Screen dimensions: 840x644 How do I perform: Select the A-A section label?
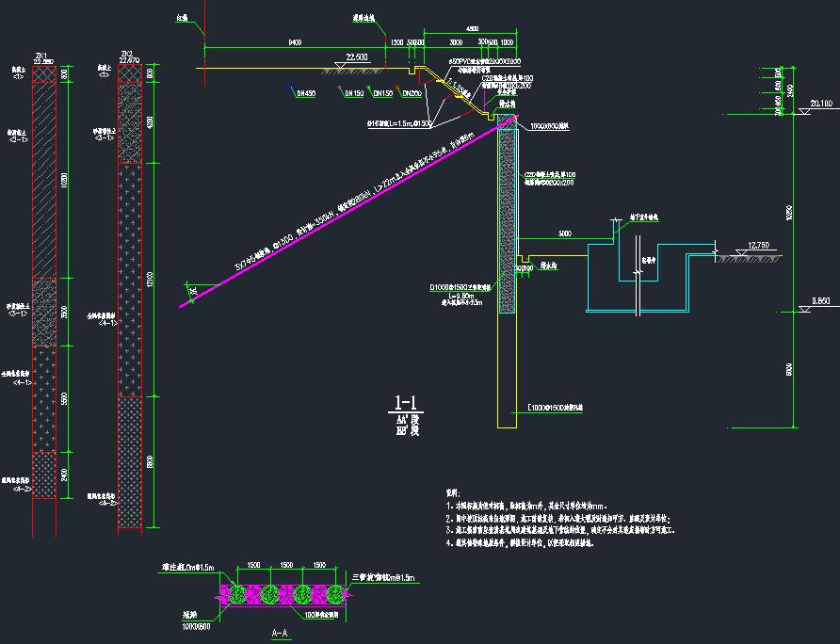(x=279, y=632)
